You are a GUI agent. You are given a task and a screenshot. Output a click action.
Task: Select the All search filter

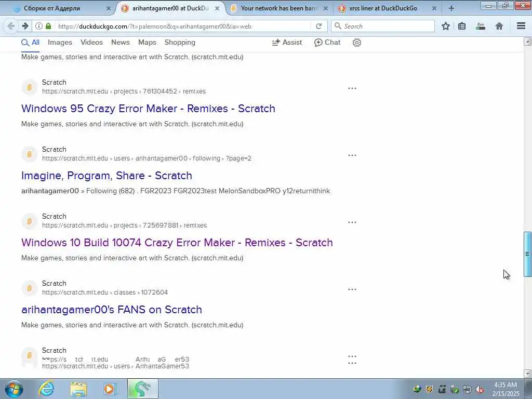(30, 43)
